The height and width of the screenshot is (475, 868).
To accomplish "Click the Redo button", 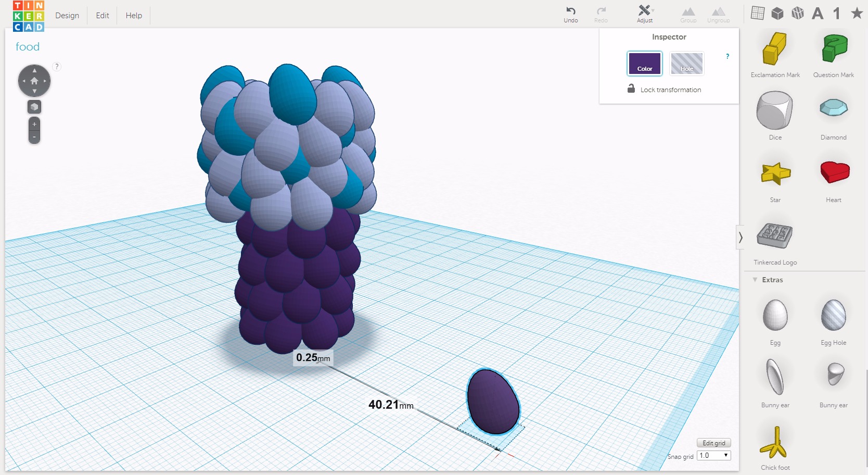I will coord(601,15).
